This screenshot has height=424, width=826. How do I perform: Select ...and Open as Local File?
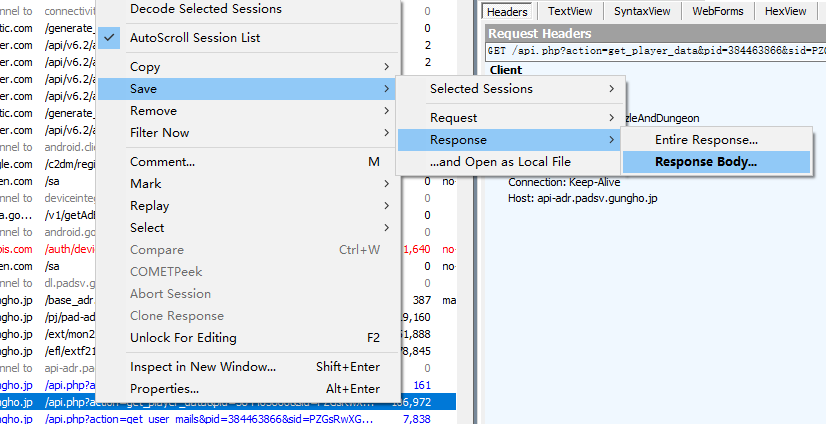point(500,162)
